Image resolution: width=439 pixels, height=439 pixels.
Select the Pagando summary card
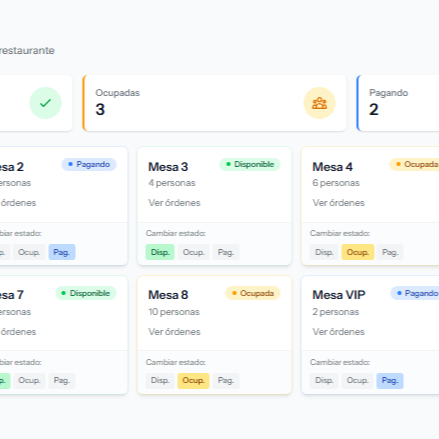(398, 103)
